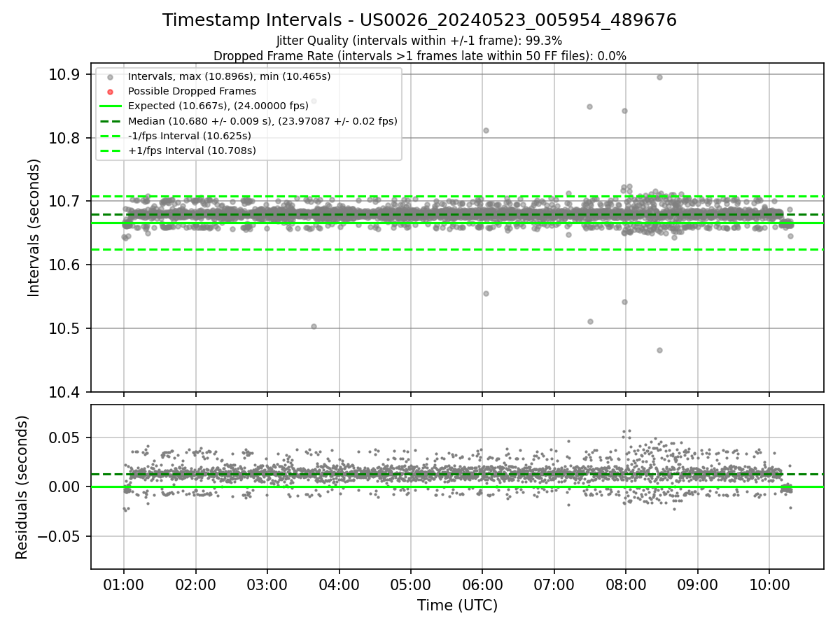840x630 pixels.
Task: Click the dark green dashed Median sample in legend
Action: click(x=111, y=120)
